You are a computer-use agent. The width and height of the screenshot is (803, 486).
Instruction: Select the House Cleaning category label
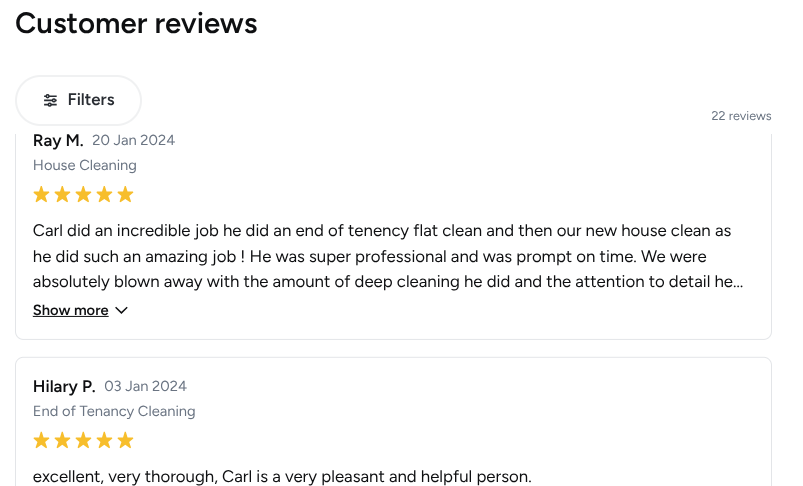[x=85, y=165]
